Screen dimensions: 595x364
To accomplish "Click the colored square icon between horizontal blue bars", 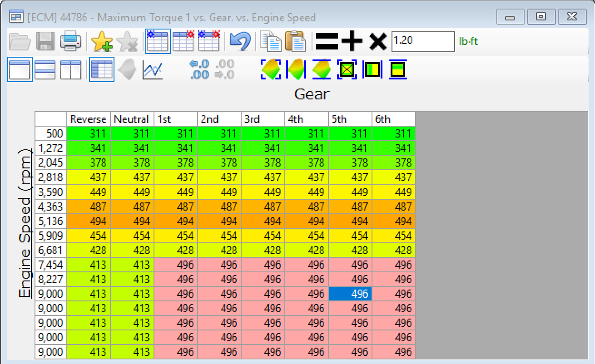I will pyautogui.click(x=398, y=70).
